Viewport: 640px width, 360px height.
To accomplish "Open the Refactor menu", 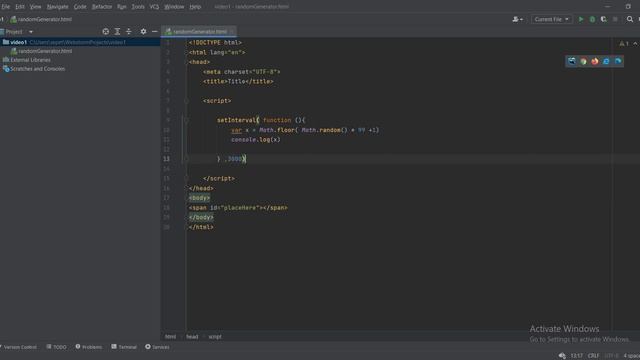I will click(x=102, y=7).
